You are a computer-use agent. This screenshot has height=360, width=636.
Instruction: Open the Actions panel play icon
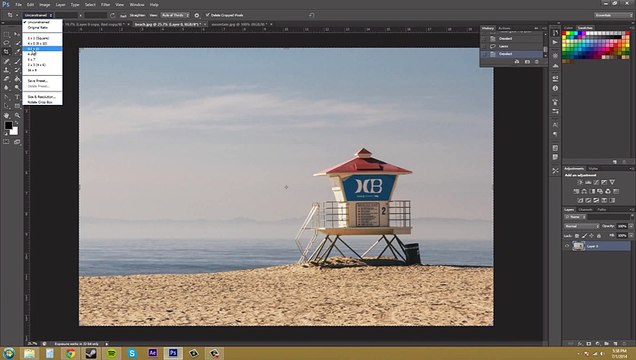coord(555,42)
